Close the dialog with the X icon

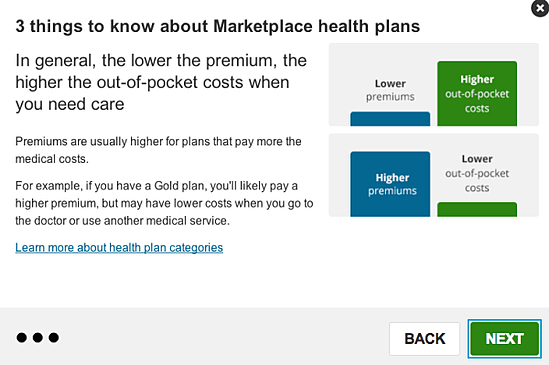(x=540, y=8)
